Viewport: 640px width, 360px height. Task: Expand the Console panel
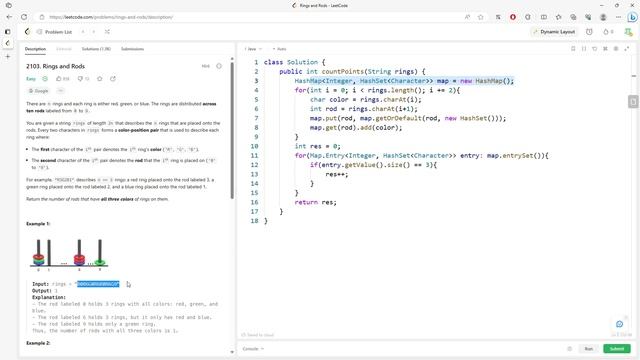[x=253, y=349]
